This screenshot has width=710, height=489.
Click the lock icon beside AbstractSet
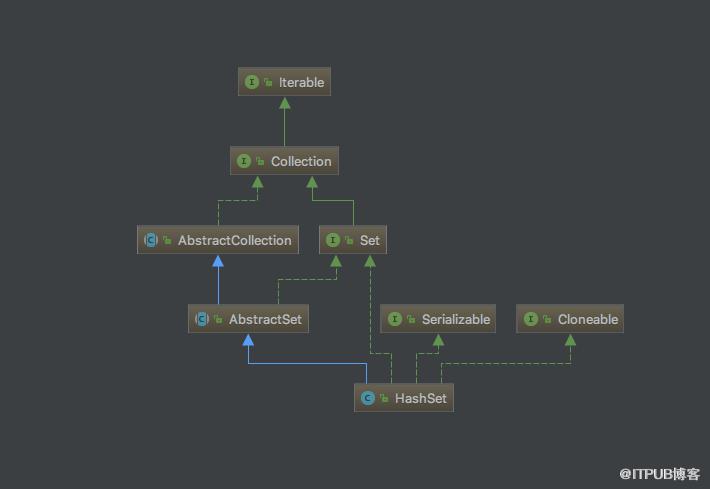click(218, 319)
